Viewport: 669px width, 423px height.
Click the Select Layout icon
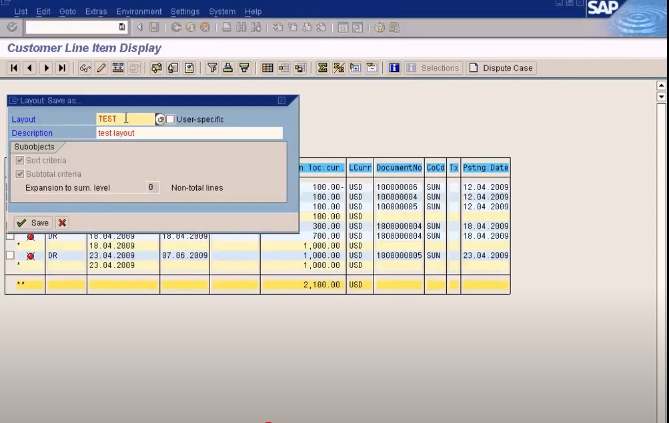[x=284, y=68]
